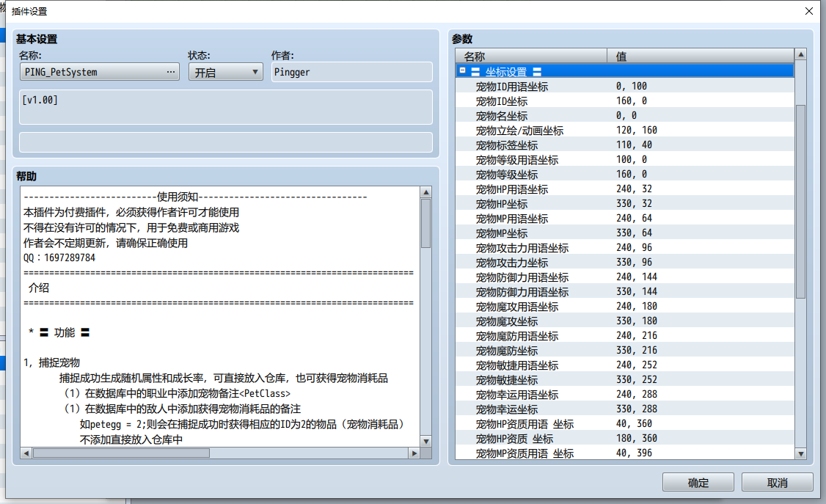Screen dimensions: 826x504
Task: Select the 宠物MP资质用语 坐标 parameter row
Action: (625, 453)
